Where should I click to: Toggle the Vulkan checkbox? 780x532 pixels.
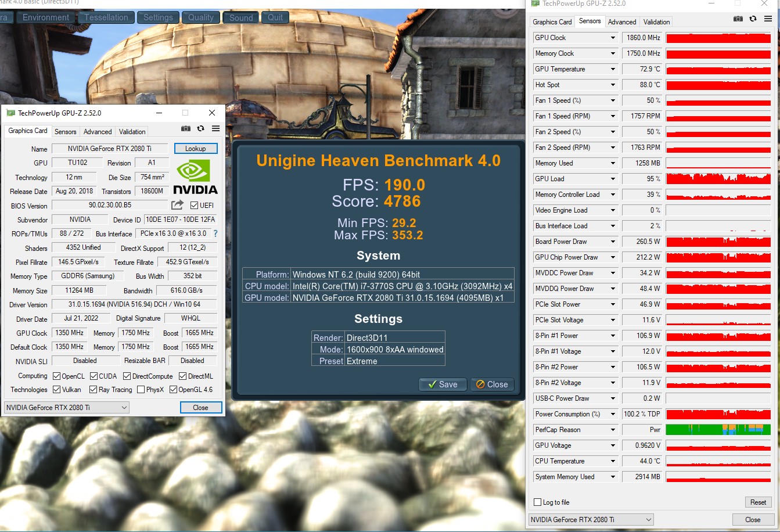56,389
